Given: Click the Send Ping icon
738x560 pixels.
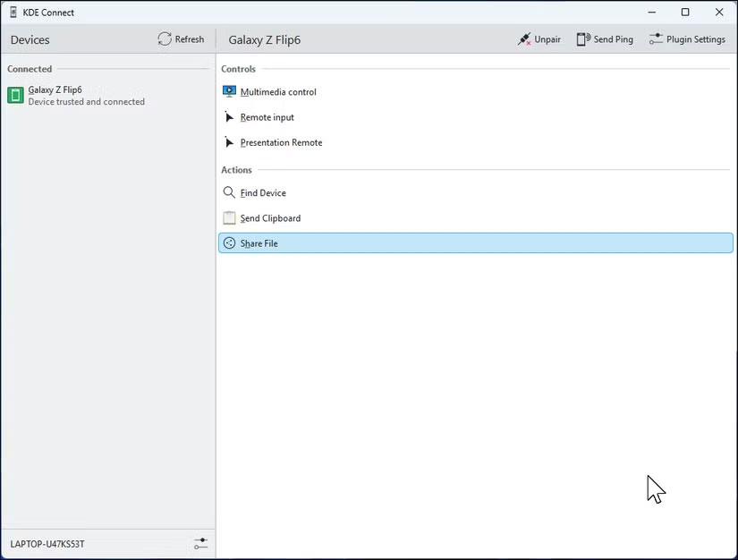Looking at the screenshot, I should [583, 39].
